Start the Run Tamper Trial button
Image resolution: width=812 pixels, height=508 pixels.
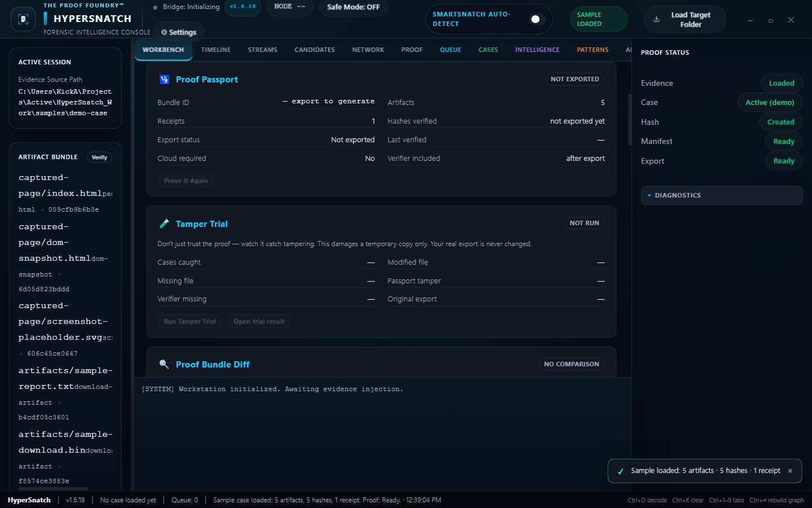[190, 322]
